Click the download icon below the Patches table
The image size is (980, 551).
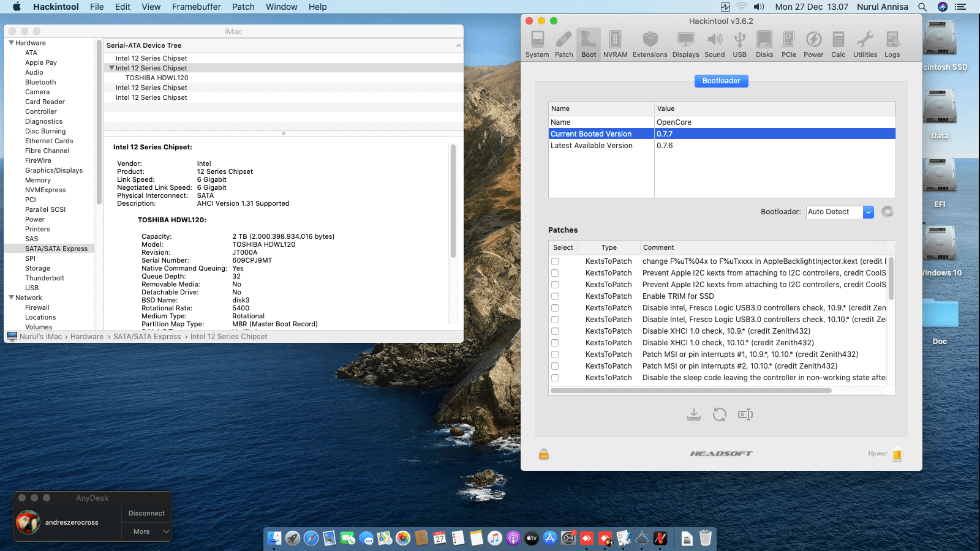click(x=693, y=414)
